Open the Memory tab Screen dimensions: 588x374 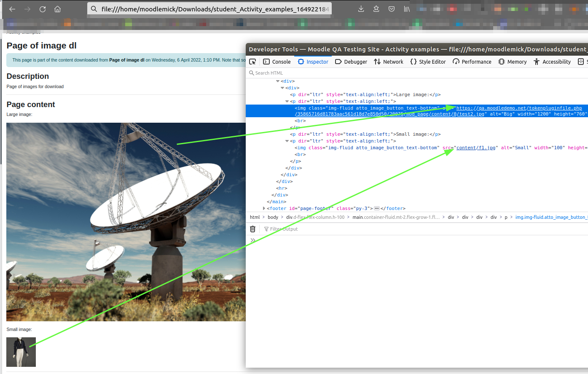tap(513, 62)
